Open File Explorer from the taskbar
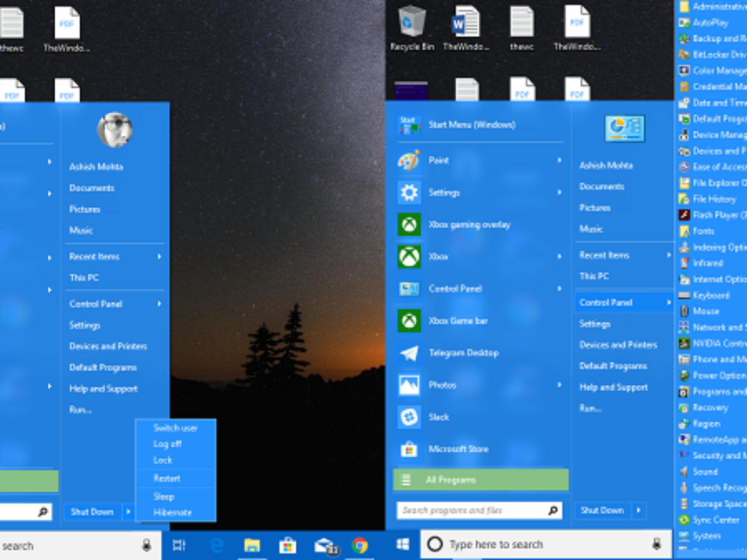This screenshot has height=560, width=747. [x=252, y=546]
